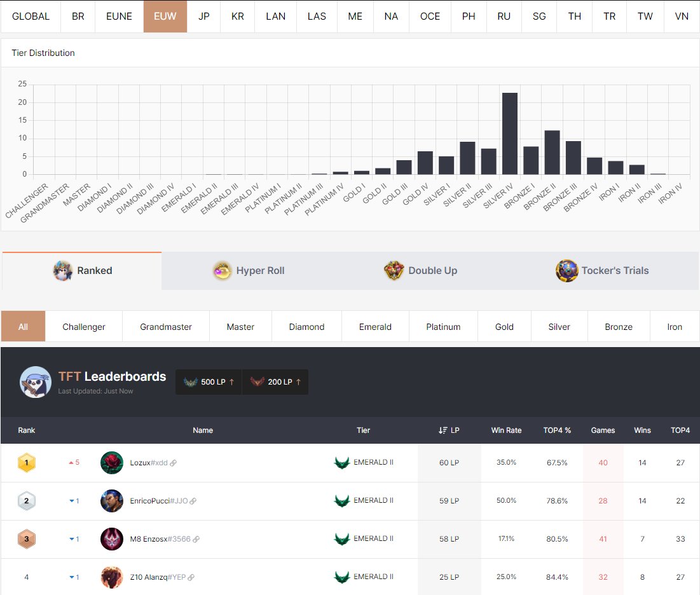Click the 200 LP cutoff badge
The height and width of the screenshot is (595, 700).
tap(275, 382)
